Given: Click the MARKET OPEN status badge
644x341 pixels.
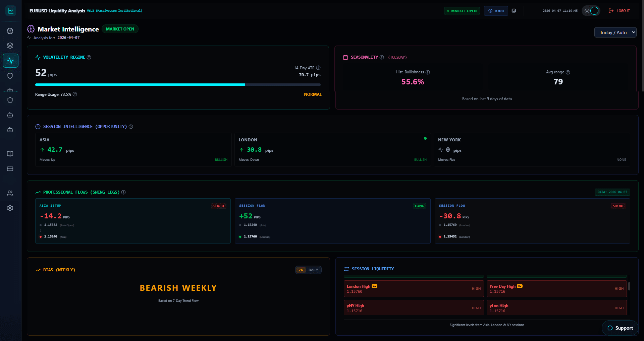Looking at the screenshot, I should coord(462,10).
